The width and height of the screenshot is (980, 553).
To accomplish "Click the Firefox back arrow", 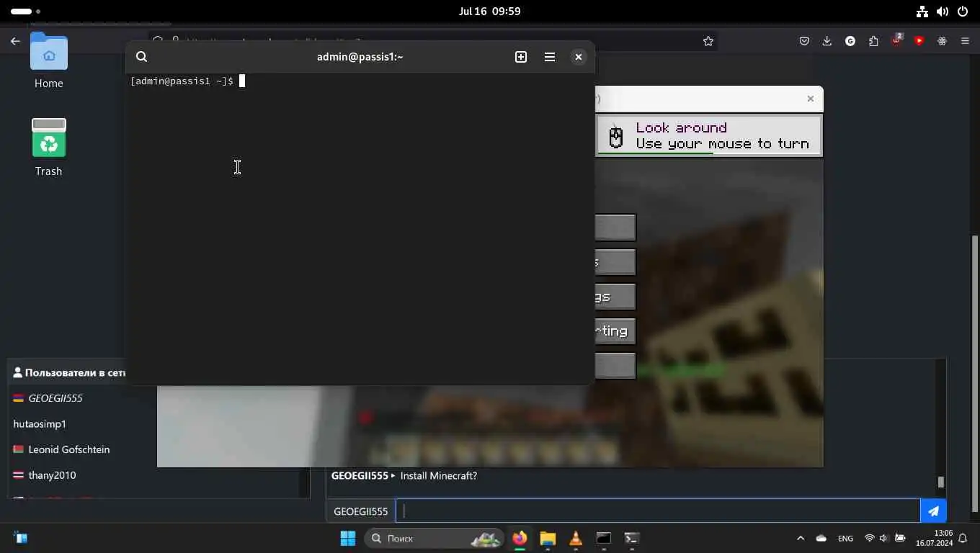I will click(x=15, y=41).
